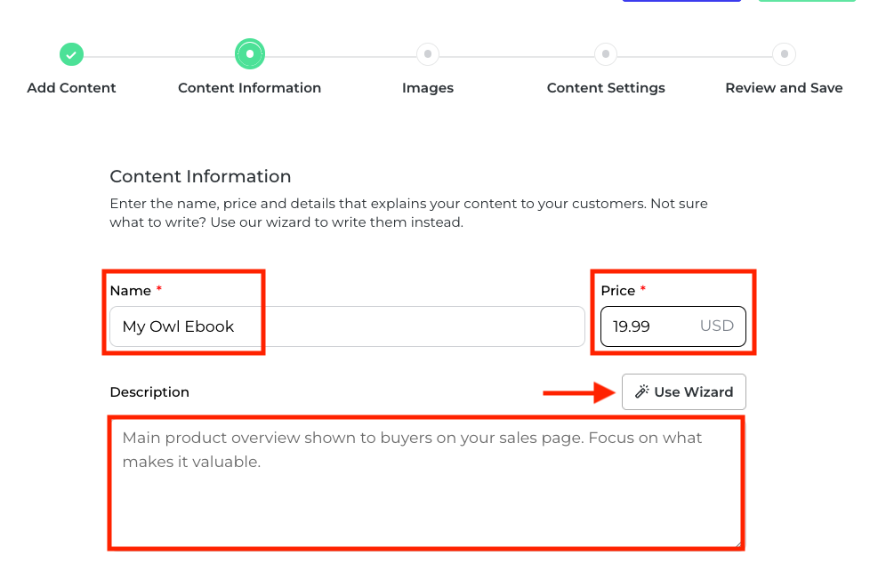Click the Description field label
The image size is (870, 588).
click(x=149, y=392)
